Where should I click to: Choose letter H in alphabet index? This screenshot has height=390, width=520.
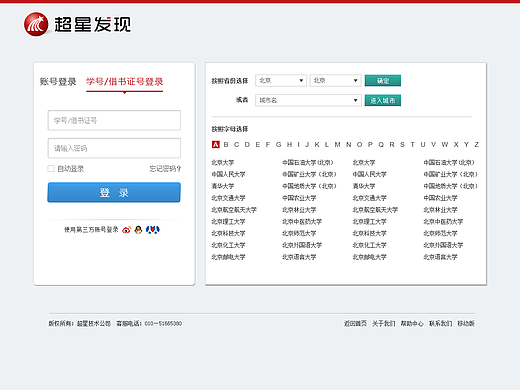tap(289, 144)
